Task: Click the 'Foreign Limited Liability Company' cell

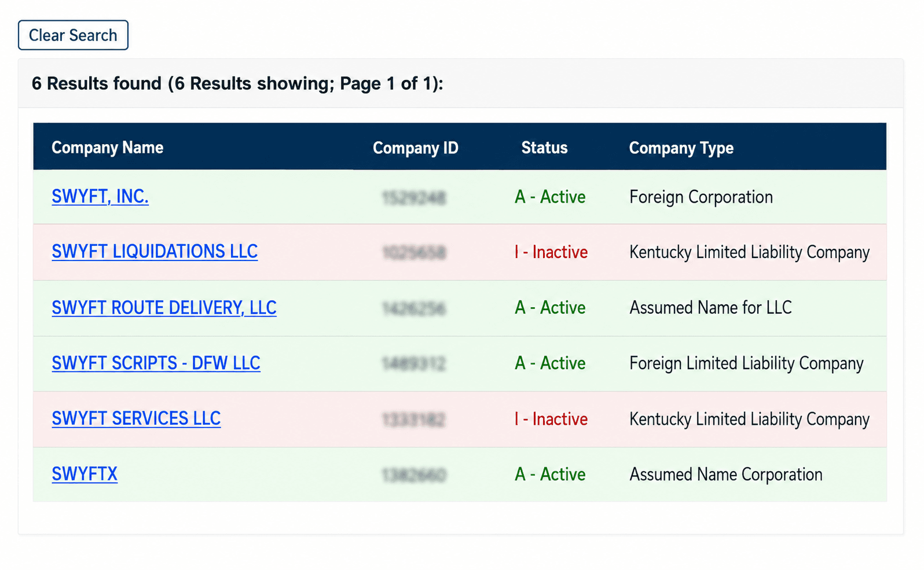Action: coord(746,363)
